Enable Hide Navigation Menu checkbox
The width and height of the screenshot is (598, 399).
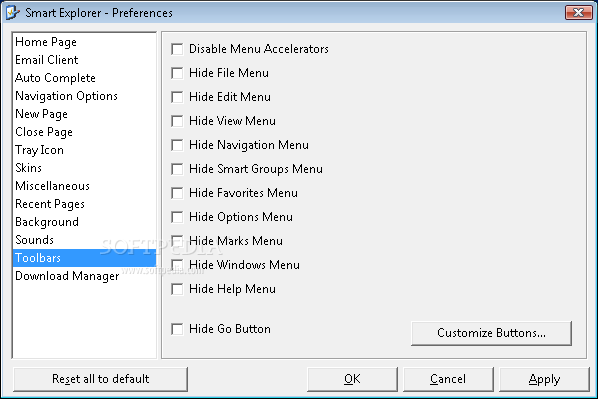point(177,145)
